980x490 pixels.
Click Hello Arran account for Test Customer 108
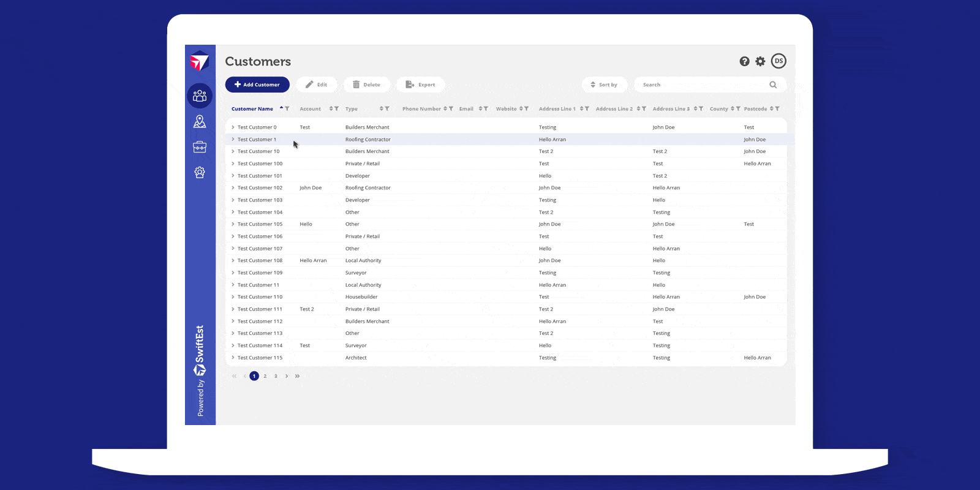pyautogui.click(x=314, y=260)
